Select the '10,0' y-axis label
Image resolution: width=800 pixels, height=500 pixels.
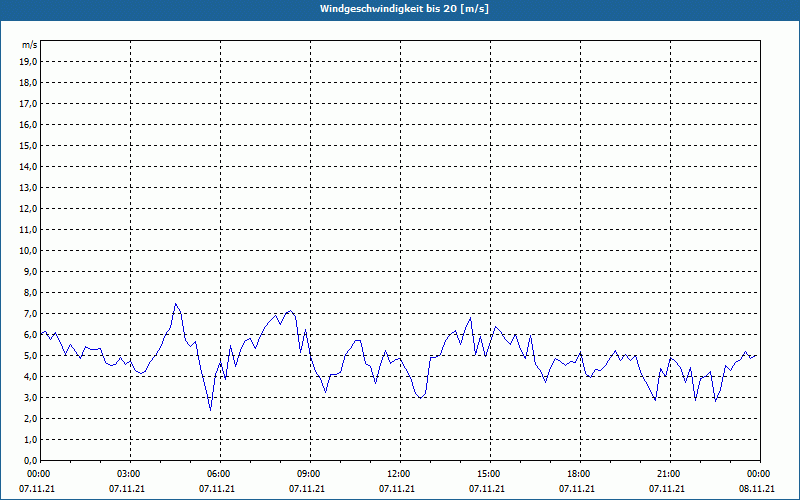(28, 251)
